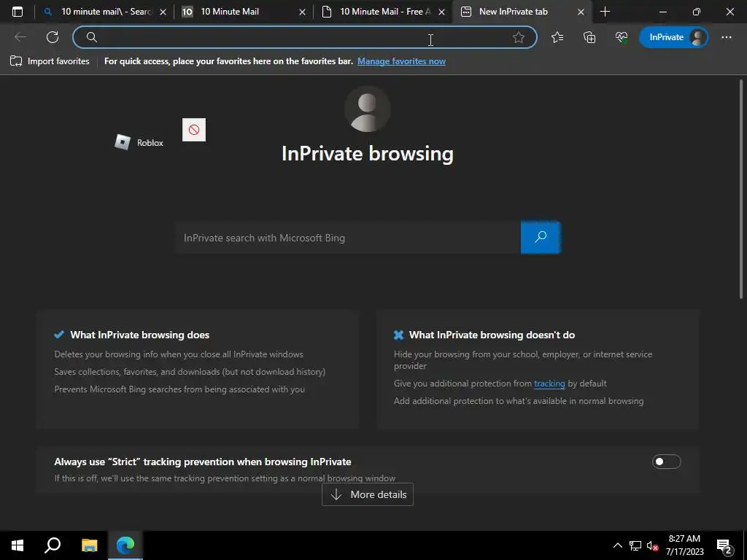
Task: Click the InPrivate browsing heading
Action: [x=368, y=153]
